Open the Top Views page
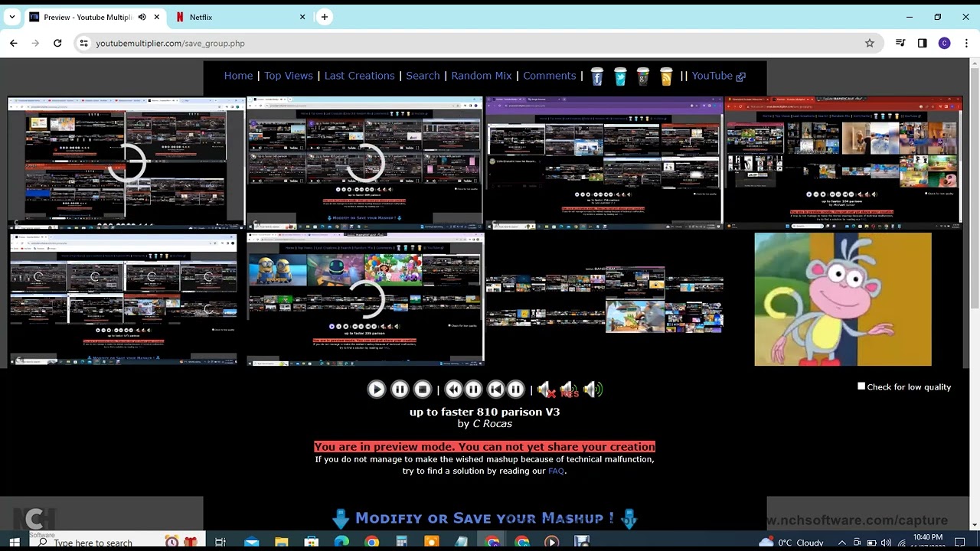980x551 pixels. tap(289, 76)
